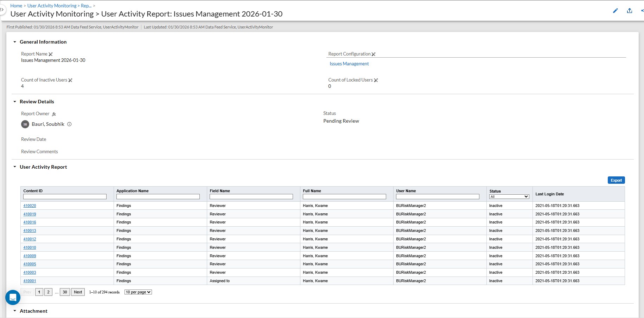Collapse the General Information section
Image resolution: width=644 pixels, height=318 pixels.
click(15, 42)
